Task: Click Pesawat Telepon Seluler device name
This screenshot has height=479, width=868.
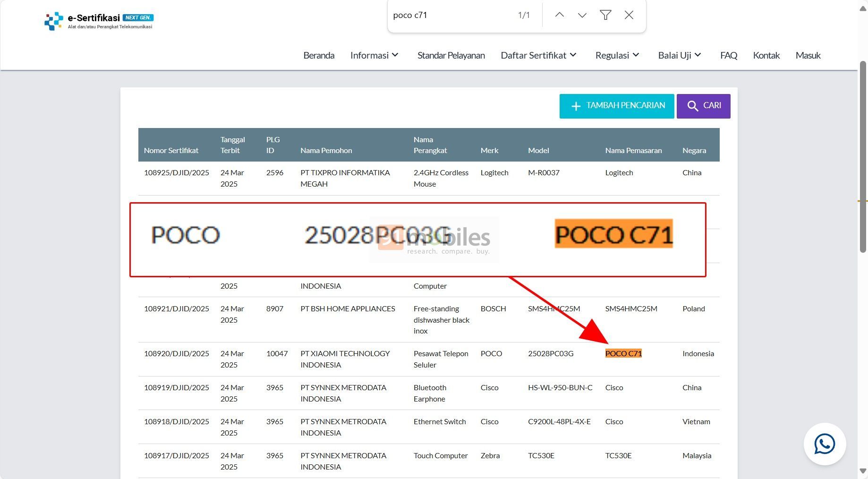Action: (x=441, y=359)
